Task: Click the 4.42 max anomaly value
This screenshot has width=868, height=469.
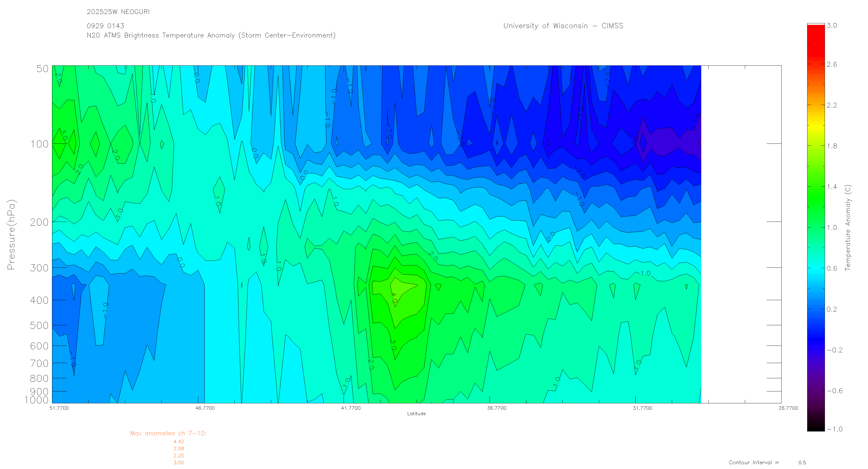Action: pos(179,442)
